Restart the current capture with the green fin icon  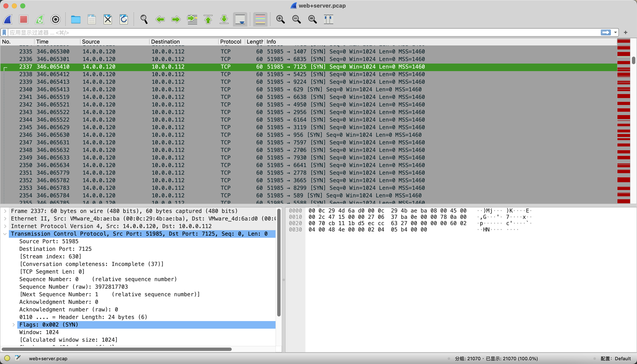[x=40, y=19]
